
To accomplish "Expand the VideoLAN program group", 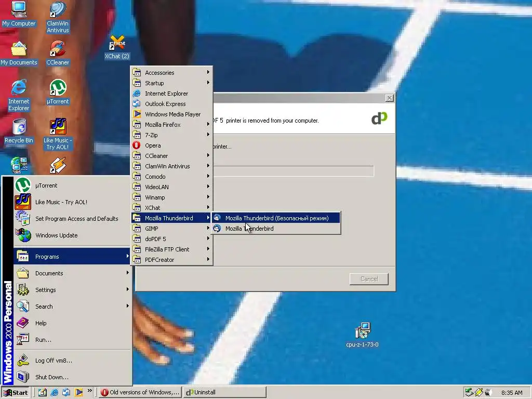I will click(172, 187).
